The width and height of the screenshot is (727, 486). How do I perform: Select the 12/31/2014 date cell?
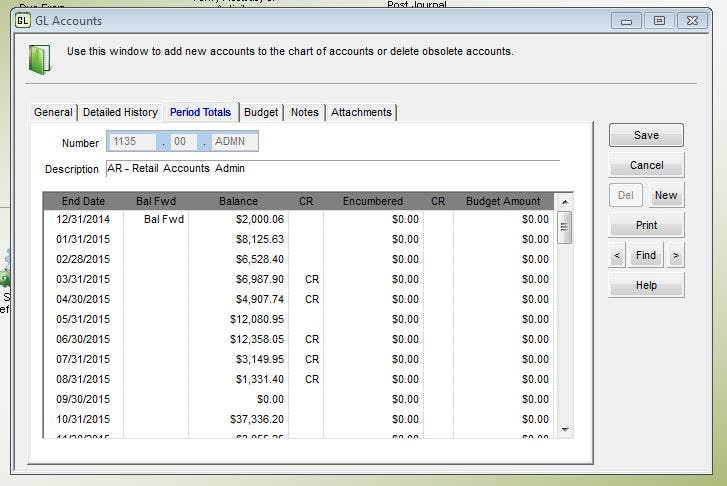click(x=83, y=219)
